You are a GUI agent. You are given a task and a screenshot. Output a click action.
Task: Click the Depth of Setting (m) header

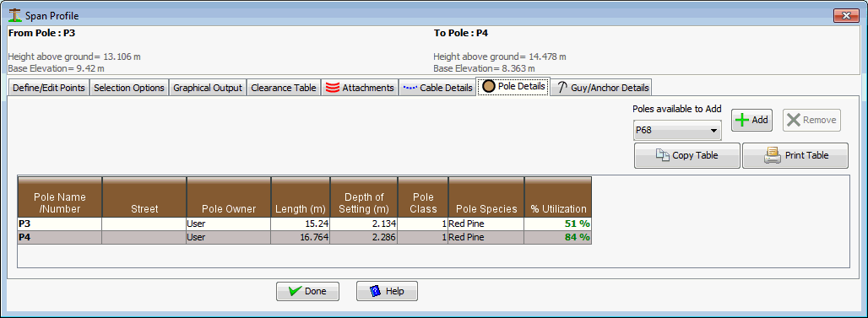(364, 197)
